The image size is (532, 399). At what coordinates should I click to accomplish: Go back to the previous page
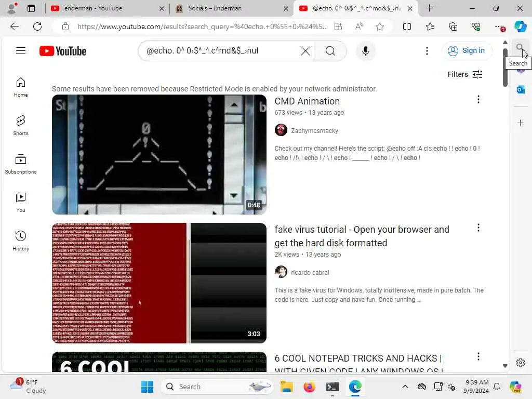(14, 26)
